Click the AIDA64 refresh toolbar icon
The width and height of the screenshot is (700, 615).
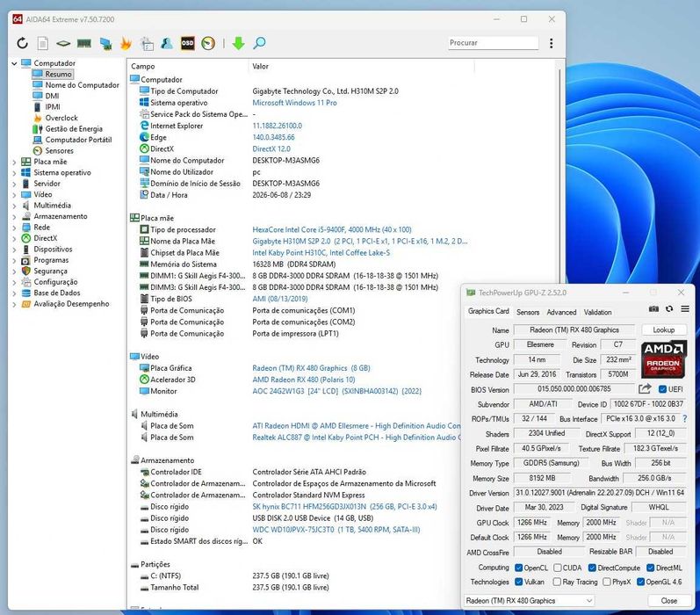(x=22, y=43)
